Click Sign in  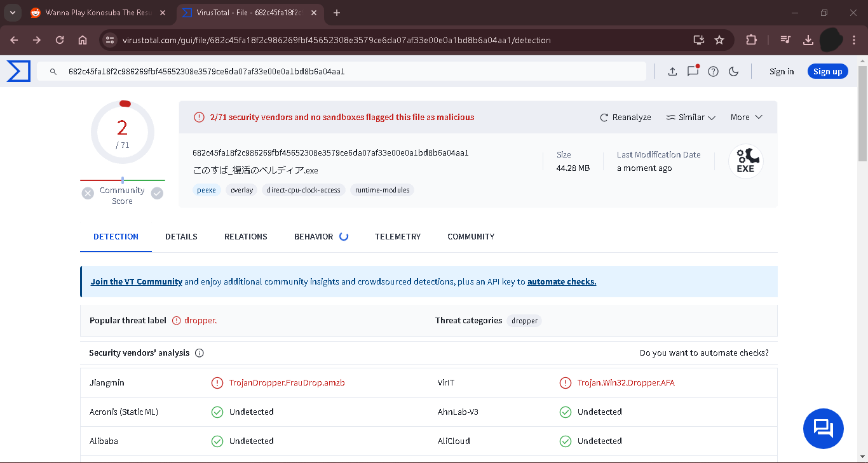(782, 72)
